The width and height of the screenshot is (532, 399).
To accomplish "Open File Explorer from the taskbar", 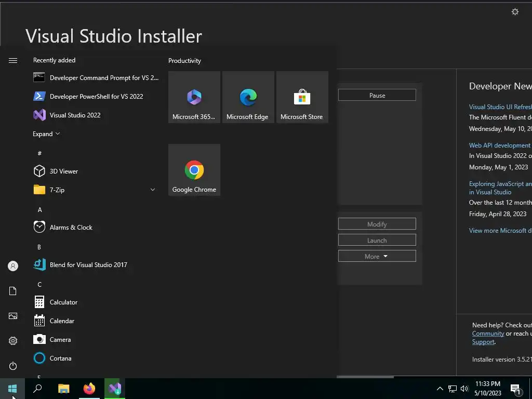I will coord(63,389).
